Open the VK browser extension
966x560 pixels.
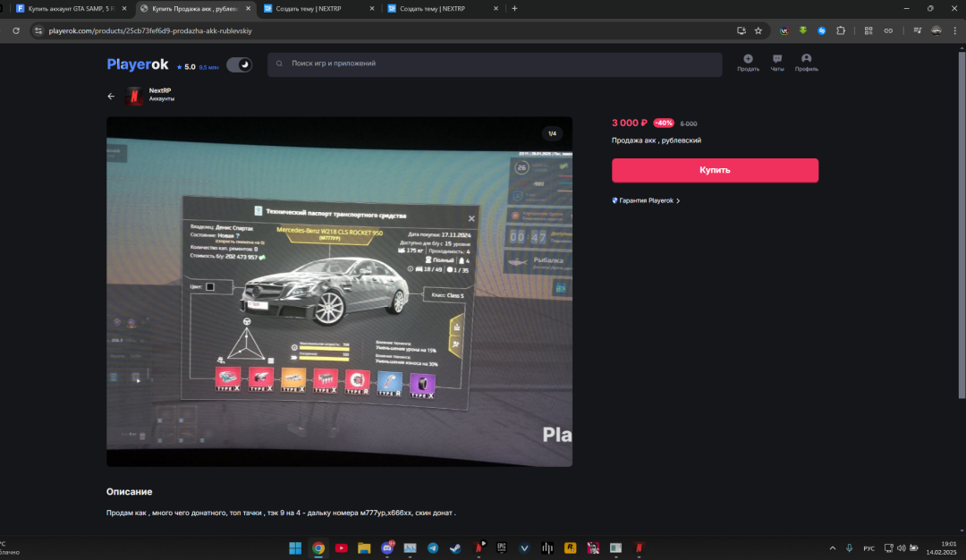click(x=784, y=30)
